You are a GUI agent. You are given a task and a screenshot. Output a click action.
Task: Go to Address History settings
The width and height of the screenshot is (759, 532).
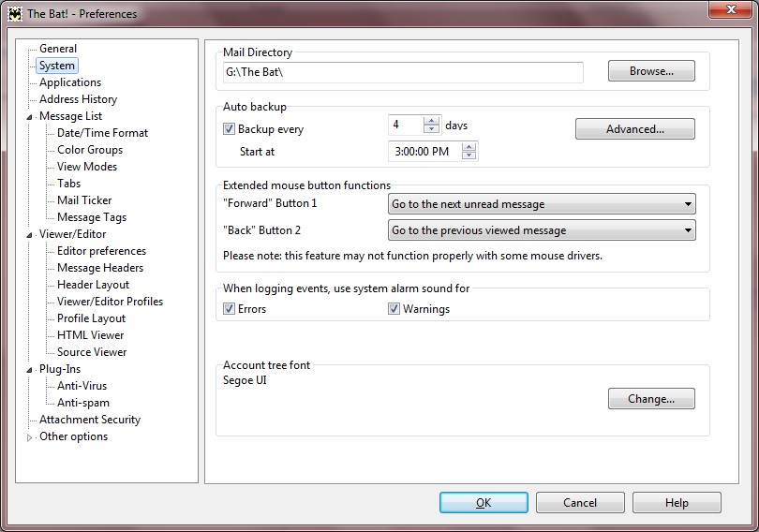[79, 99]
